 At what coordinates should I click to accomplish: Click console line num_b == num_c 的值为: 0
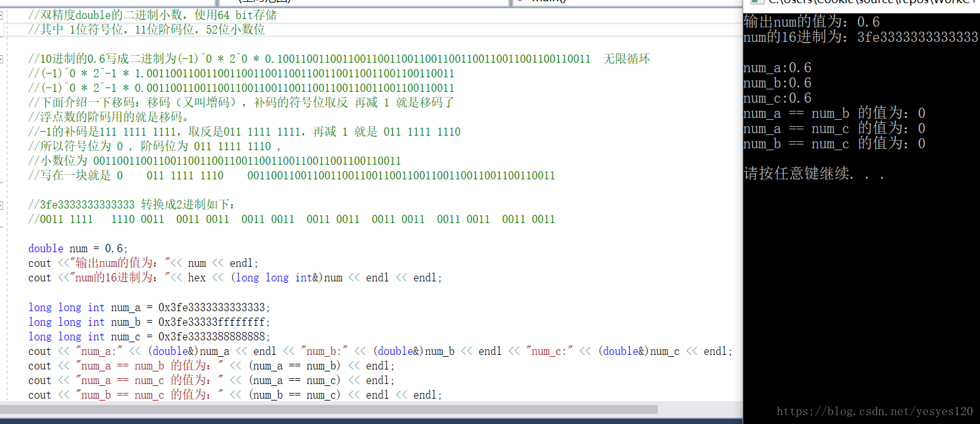coord(834,144)
